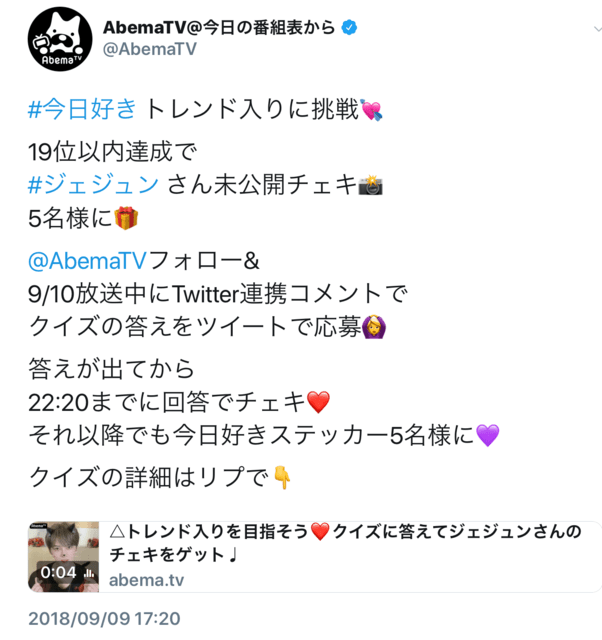This screenshot has height=640, width=602.
Task: Click the heart-with-arrow emoji
Action: pos(371,110)
